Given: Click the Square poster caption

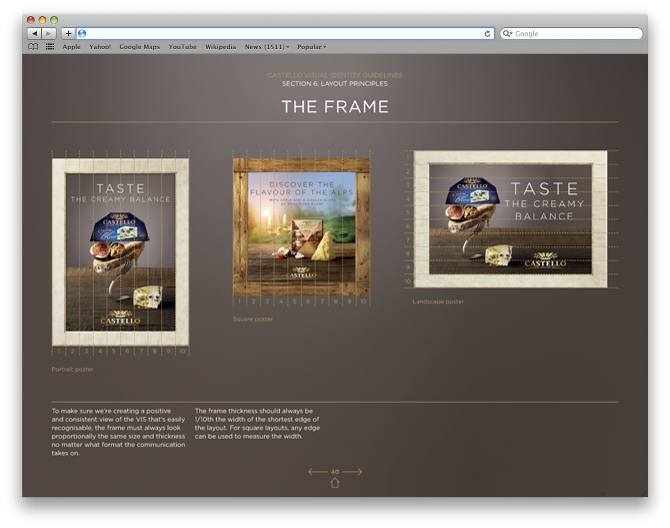Looking at the screenshot, I should click(x=253, y=319).
